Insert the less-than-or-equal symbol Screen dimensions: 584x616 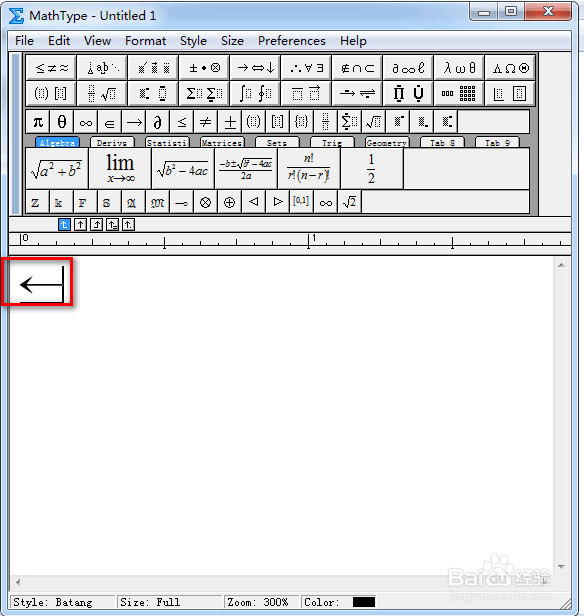click(x=181, y=122)
